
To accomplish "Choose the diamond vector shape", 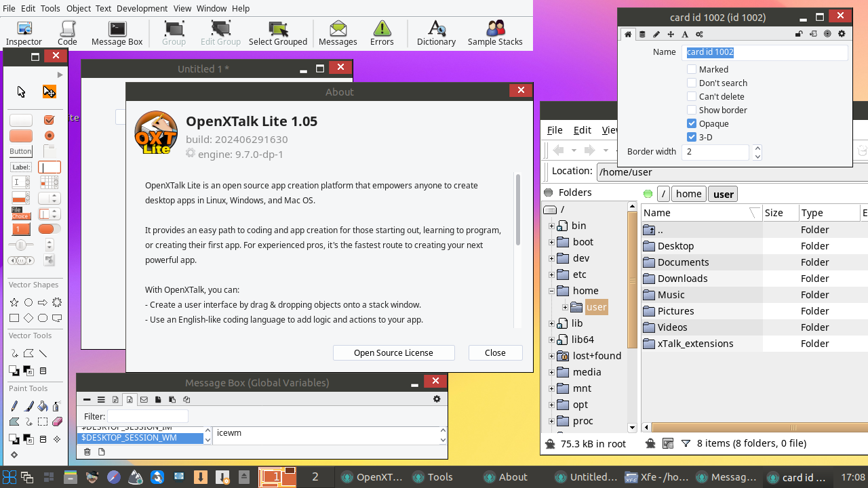I will pos(28,318).
